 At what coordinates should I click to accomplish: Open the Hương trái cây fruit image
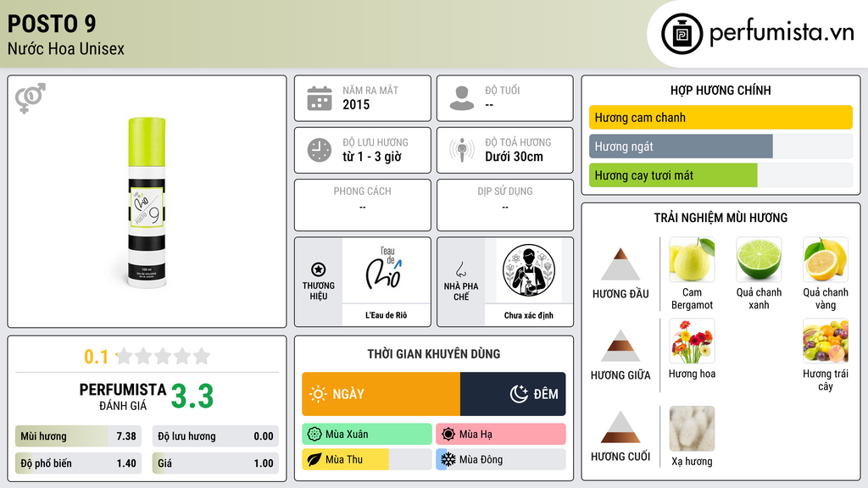click(x=826, y=341)
